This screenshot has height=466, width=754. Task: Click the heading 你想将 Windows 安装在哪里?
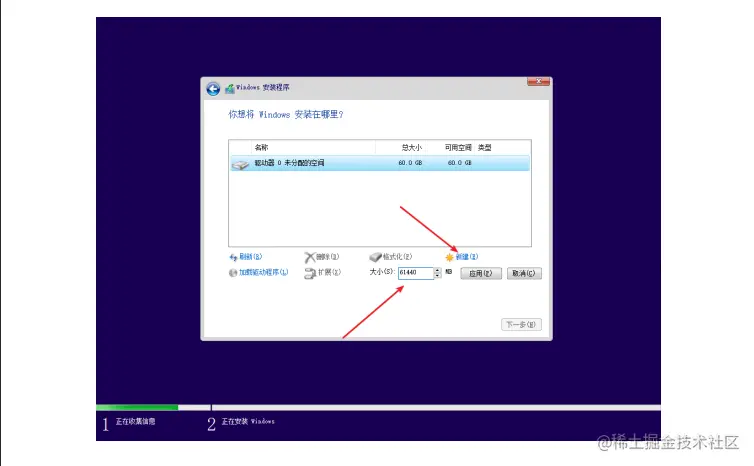[x=286, y=114]
